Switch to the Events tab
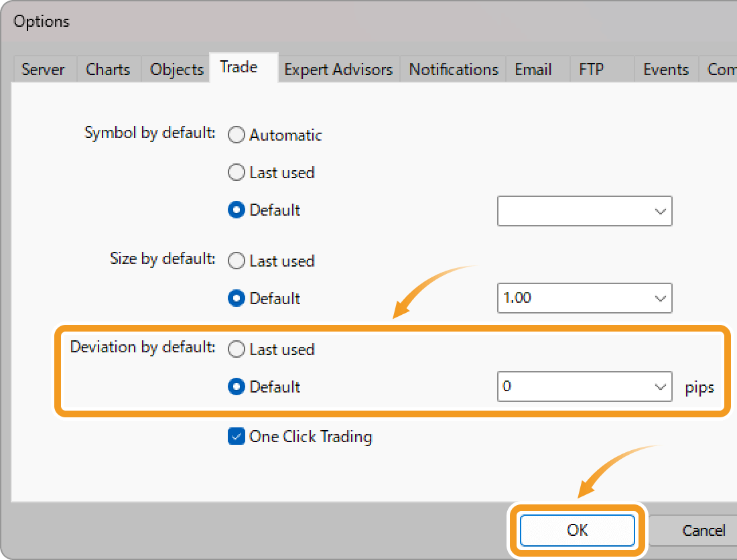This screenshot has width=737, height=560. 666,69
